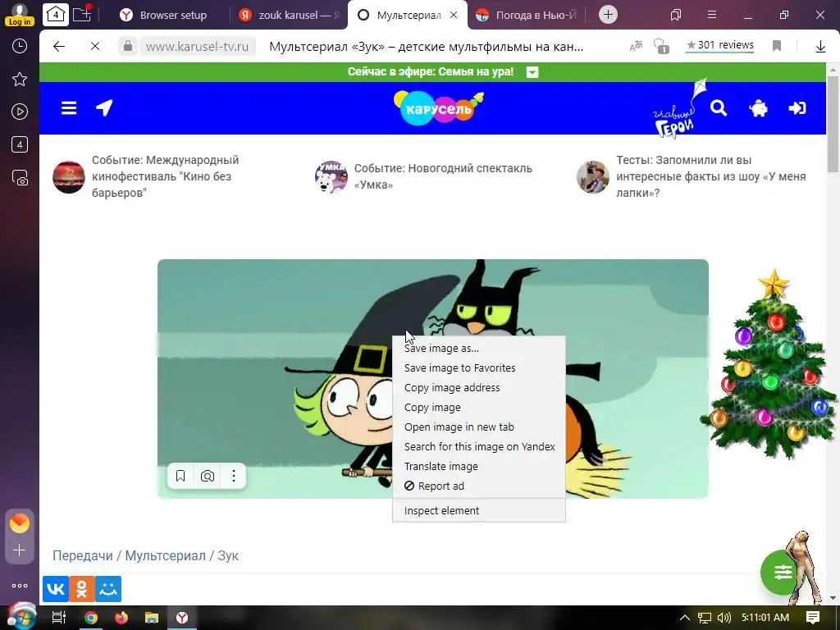Click the site lock security icon

pyautogui.click(x=128, y=47)
